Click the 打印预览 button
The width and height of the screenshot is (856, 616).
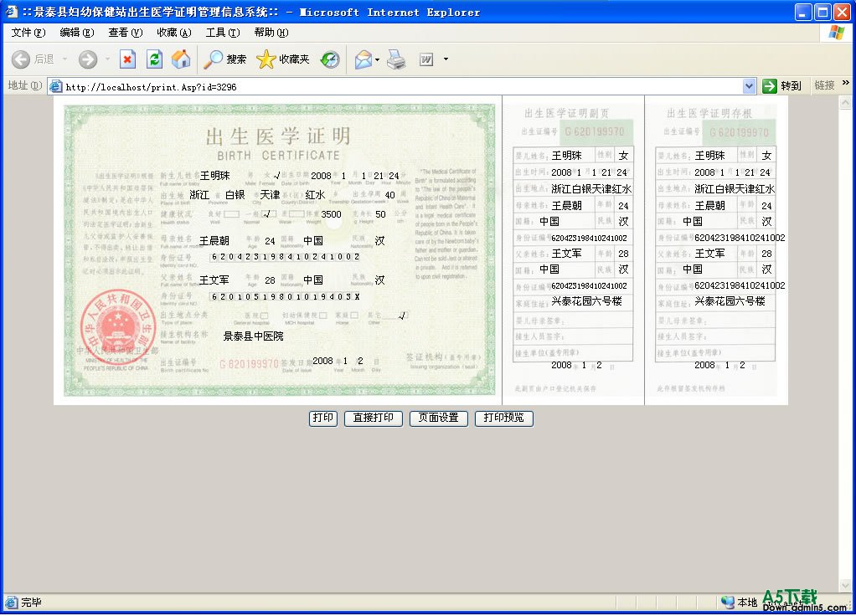(503, 418)
